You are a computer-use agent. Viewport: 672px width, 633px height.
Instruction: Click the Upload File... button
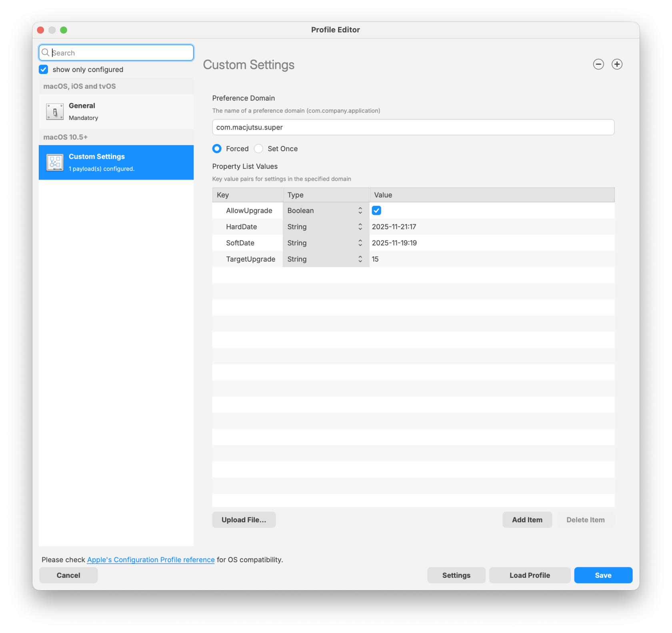(x=244, y=520)
